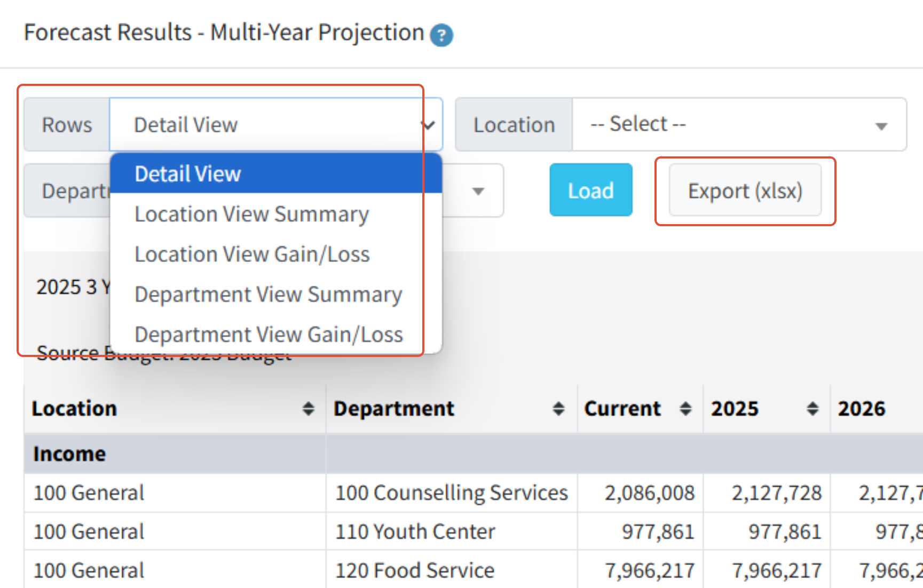
Task: Click the 110 Youth Center cell
Action: (452, 531)
